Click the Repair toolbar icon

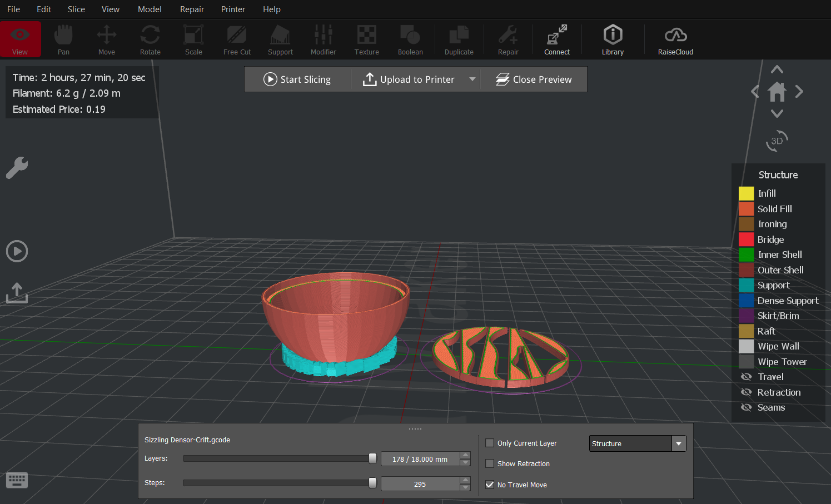tap(508, 39)
